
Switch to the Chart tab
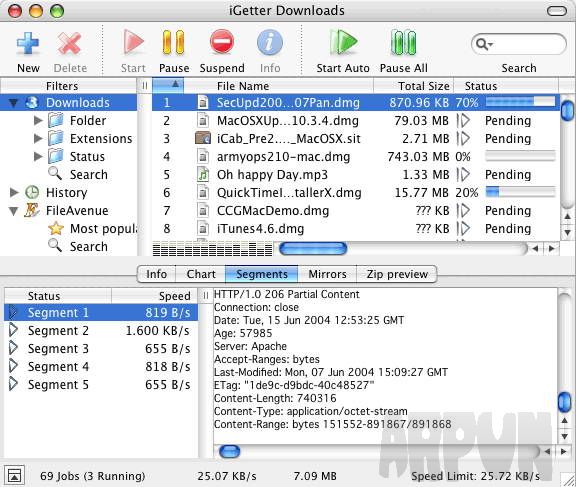point(201,274)
